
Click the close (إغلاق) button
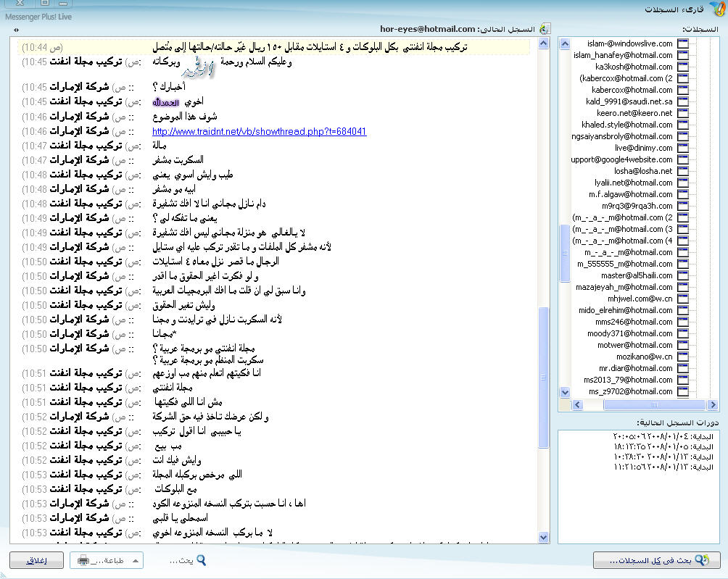tap(36, 560)
